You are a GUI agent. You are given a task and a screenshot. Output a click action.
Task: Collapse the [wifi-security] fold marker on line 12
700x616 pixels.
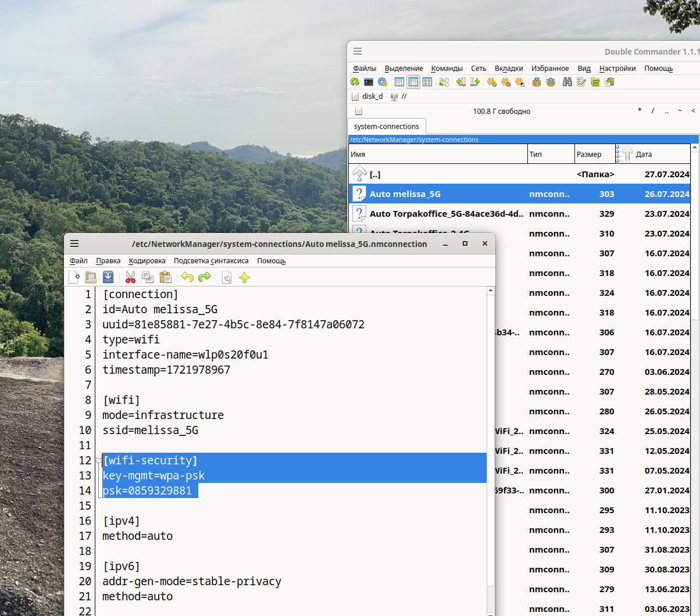[x=98, y=461]
